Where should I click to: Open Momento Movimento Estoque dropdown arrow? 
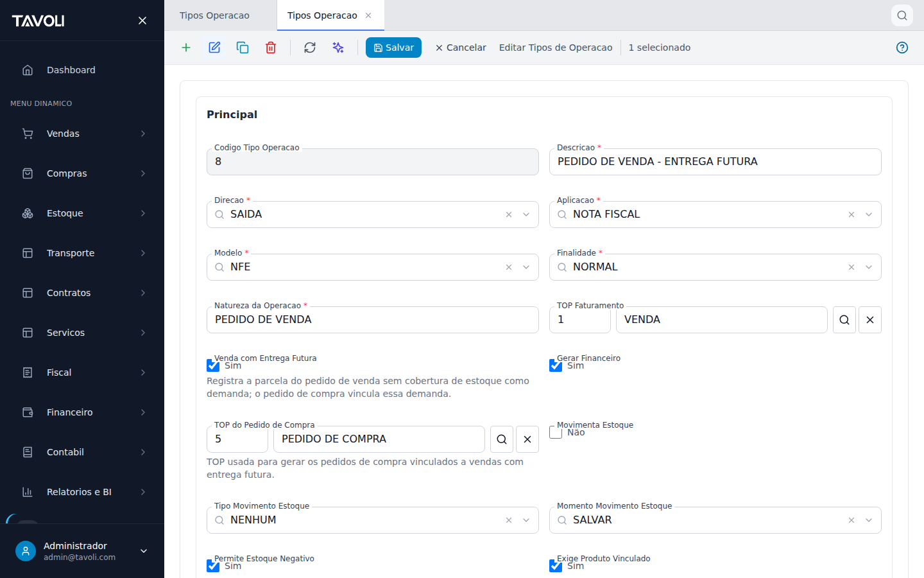[x=869, y=520]
